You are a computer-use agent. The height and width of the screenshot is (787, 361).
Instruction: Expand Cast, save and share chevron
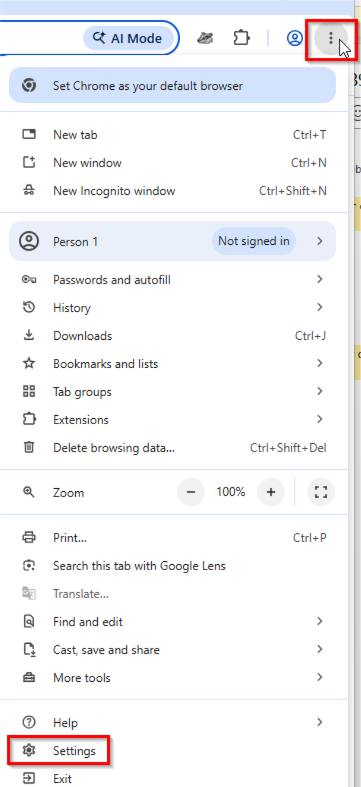coord(320,650)
